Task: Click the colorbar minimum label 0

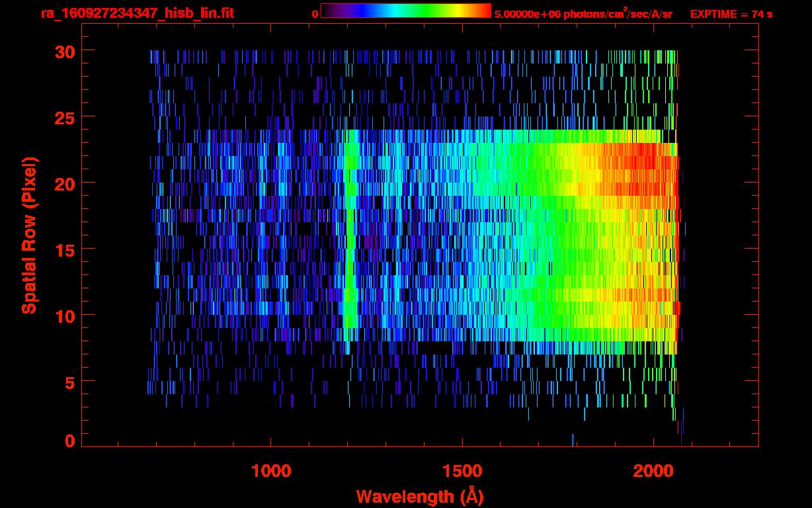Action: [315, 14]
